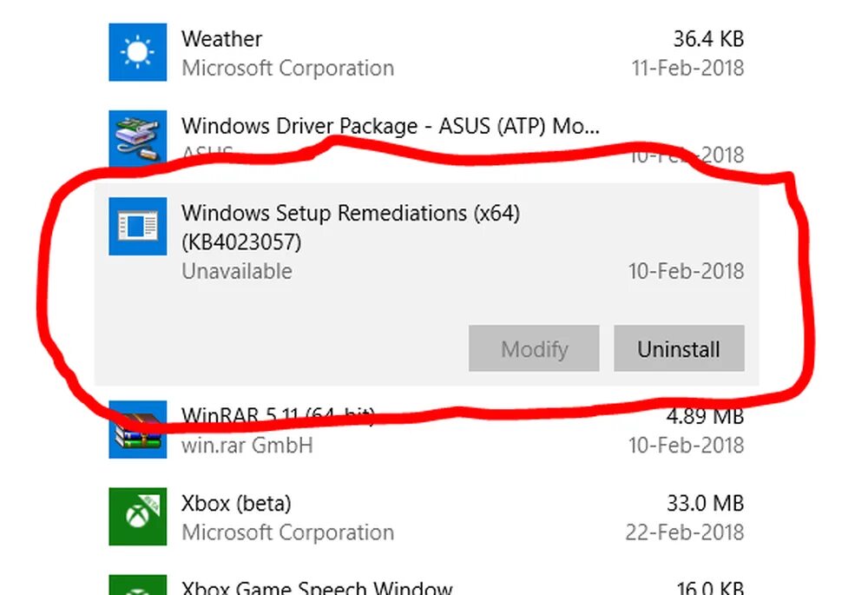The height and width of the screenshot is (595, 868).
Task: Uninstall Windows Setup Remediations
Action: pos(679,349)
